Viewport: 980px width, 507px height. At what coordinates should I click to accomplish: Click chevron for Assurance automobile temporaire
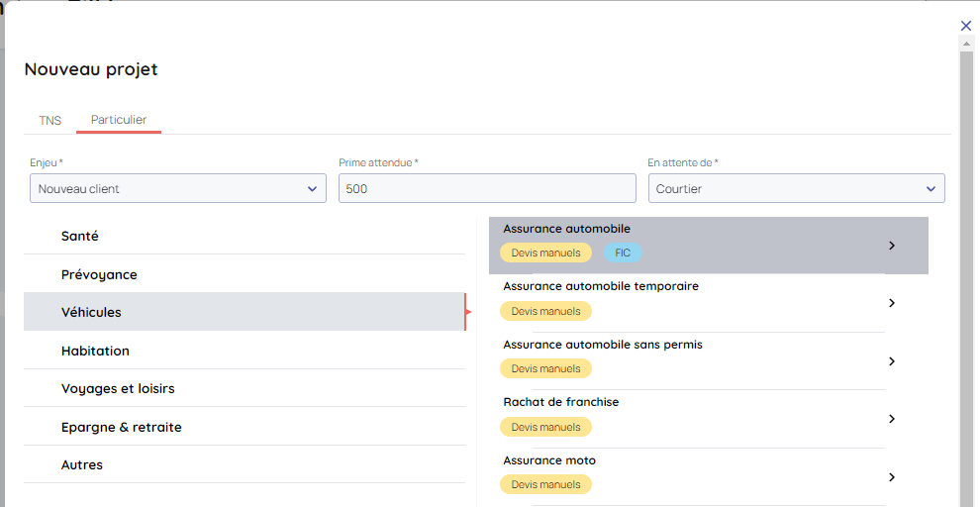tap(892, 303)
